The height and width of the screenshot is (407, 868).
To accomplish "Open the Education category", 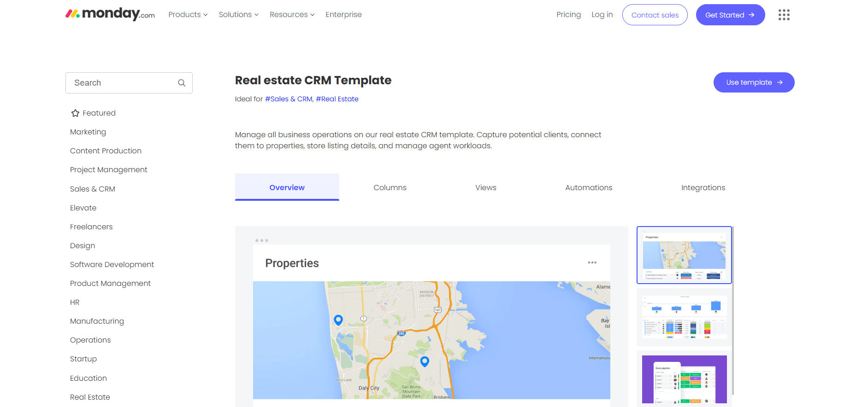I will [89, 378].
